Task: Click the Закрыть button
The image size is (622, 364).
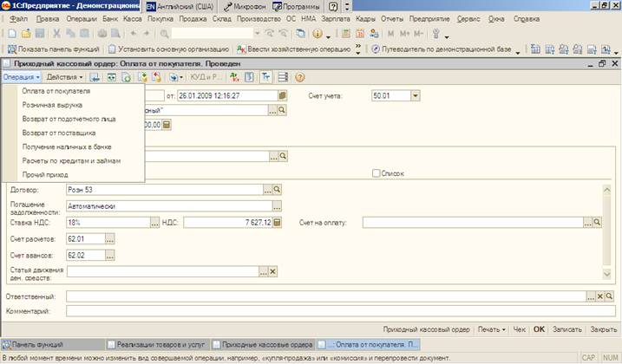Action: pos(604,329)
